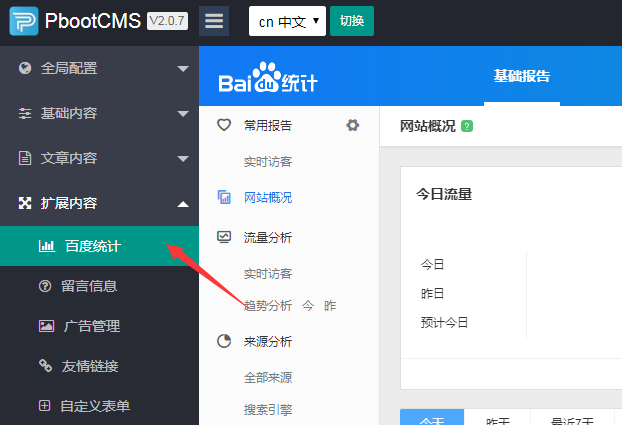The image size is (622, 425).
Task: Click the heart icon for 常用报告
Action: [224, 125]
